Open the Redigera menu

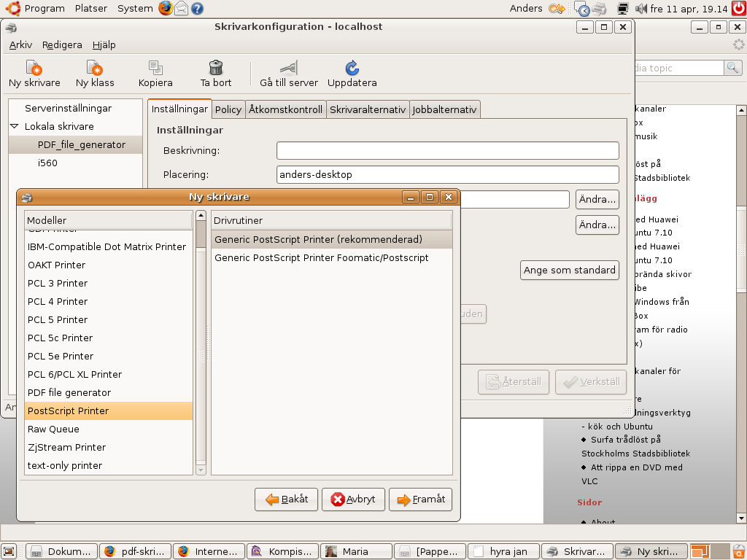(62, 44)
